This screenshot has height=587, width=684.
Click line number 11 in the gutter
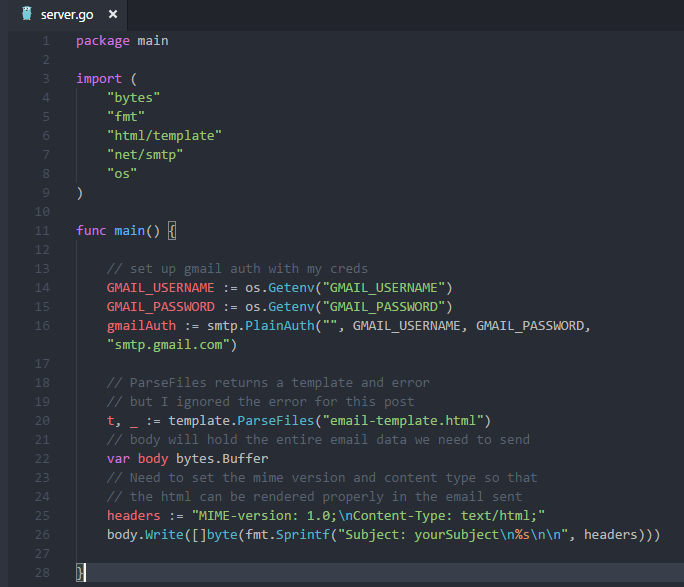pyautogui.click(x=42, y=231)
